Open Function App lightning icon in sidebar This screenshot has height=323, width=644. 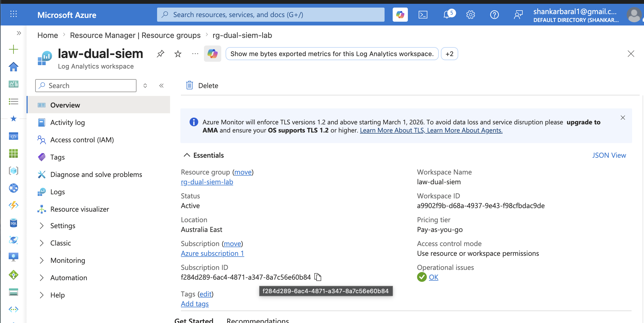pyautogui.click(x=14, y=205)
